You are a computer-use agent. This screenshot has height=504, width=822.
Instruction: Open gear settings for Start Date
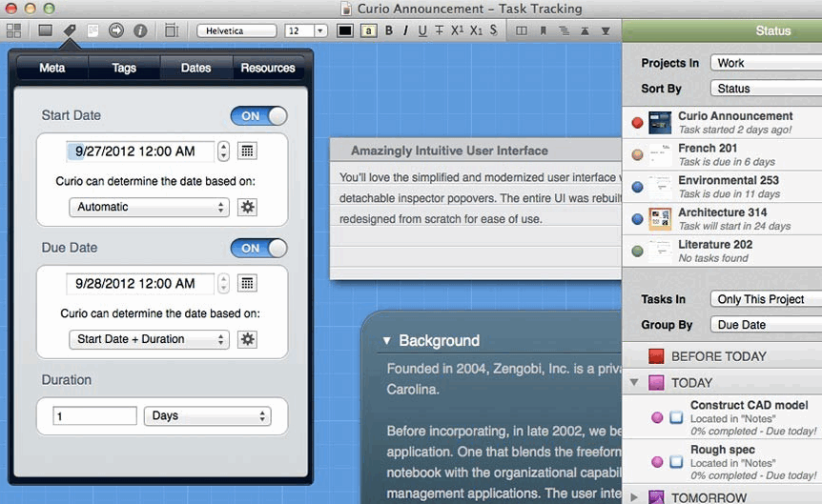247,207
